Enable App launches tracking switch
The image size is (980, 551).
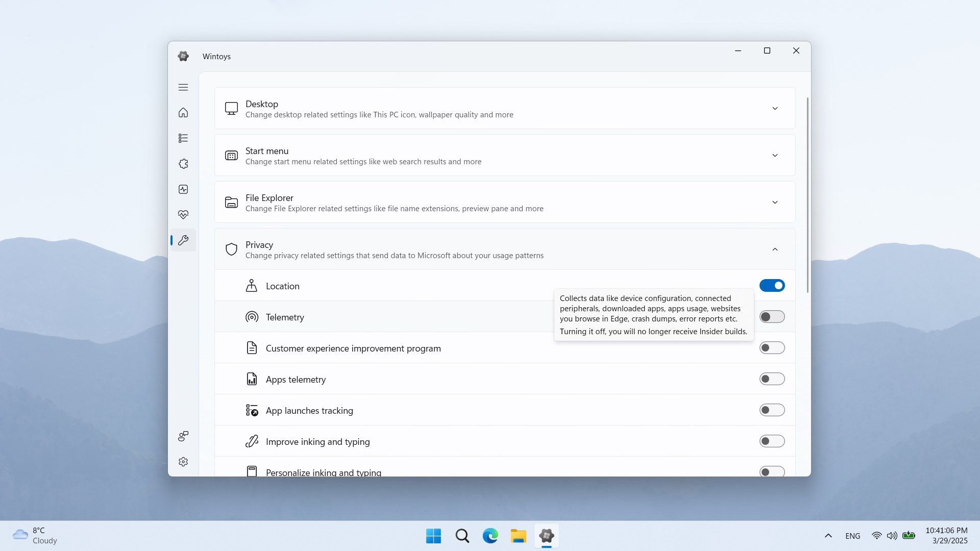coord(772,410)
